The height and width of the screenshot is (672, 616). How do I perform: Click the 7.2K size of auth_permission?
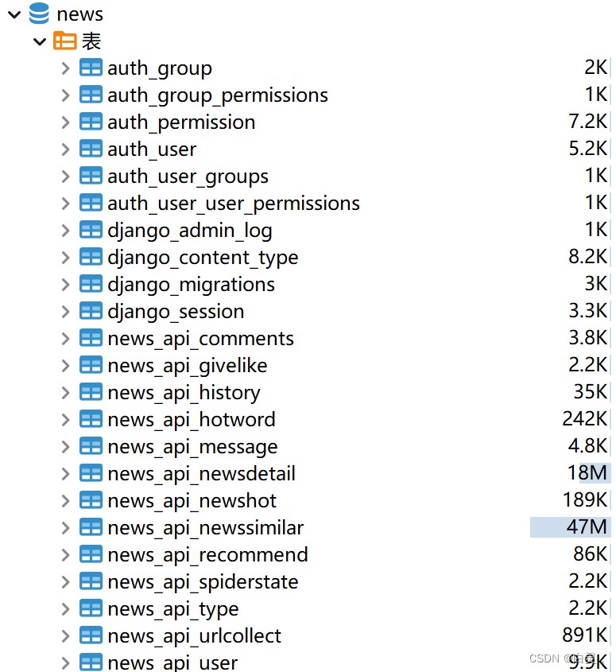point(587,122)
